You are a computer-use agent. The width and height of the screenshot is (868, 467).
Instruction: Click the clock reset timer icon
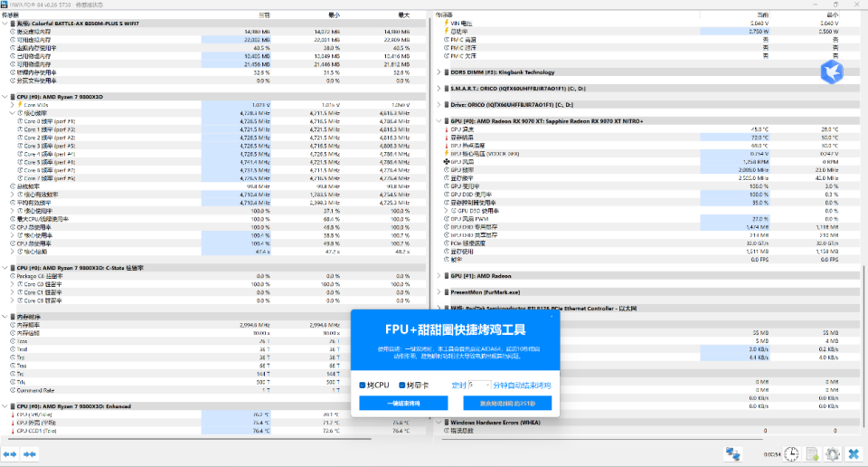(792, 454)
